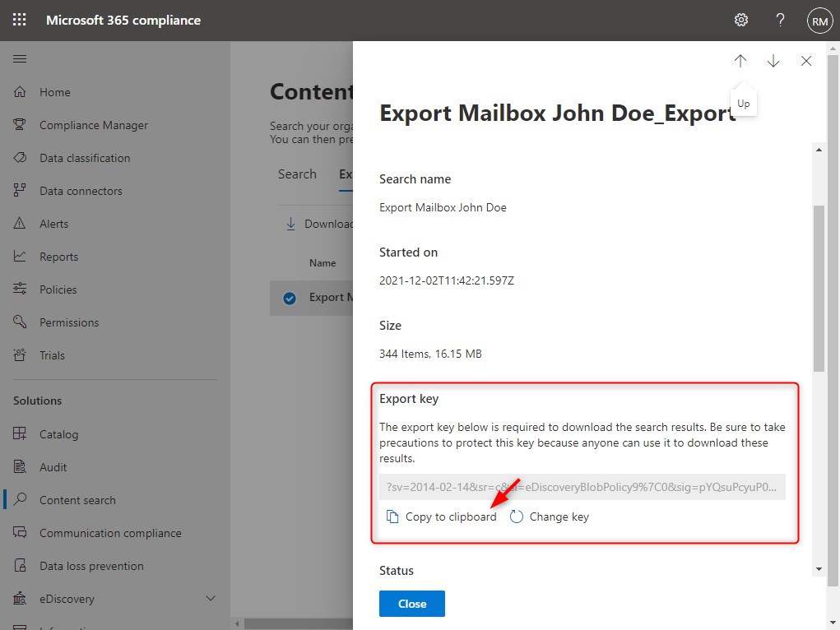Click the Microsoft 365 compliance title
This screenshot has width=840, height=630.
tap(123, 21)
